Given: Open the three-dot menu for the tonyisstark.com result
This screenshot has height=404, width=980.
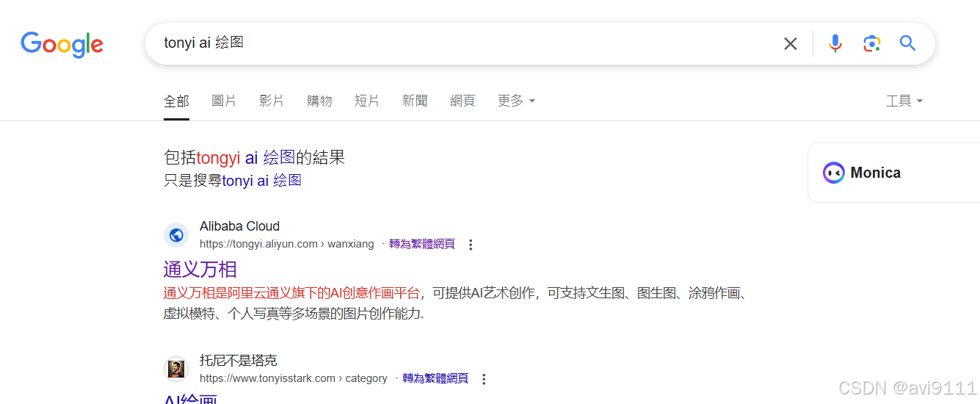Looking at the screenshot, I should coord(484,379).
